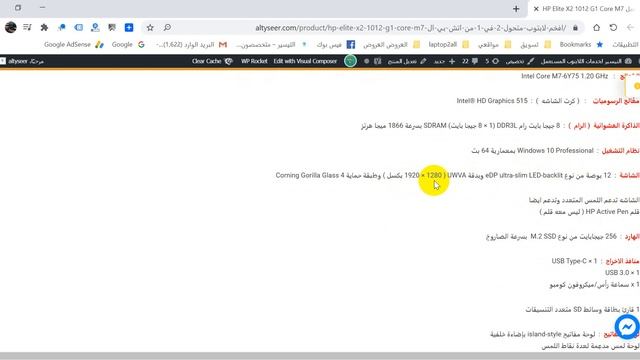Open a new tab with the plus button
The height and width of the screenshot is (360, 640).
(x=516, y=9)
